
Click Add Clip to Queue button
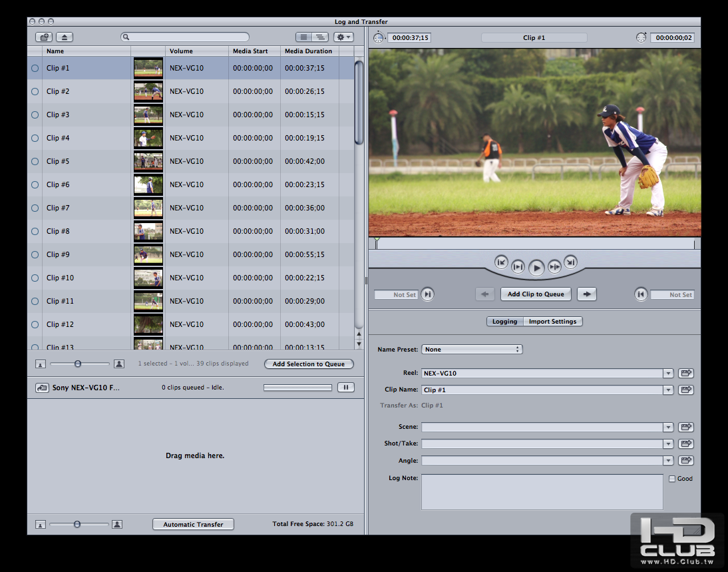click(x=536, y=294)
